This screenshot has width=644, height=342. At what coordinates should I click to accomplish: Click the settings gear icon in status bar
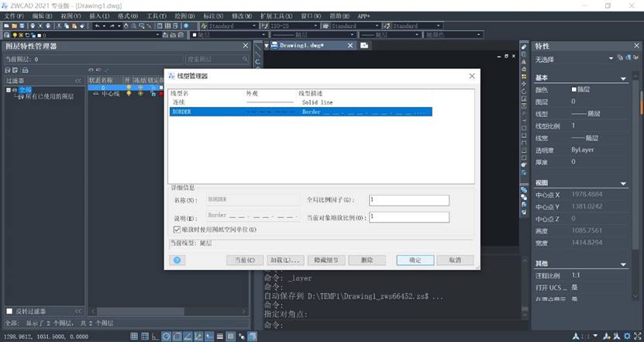pos(626,336)
